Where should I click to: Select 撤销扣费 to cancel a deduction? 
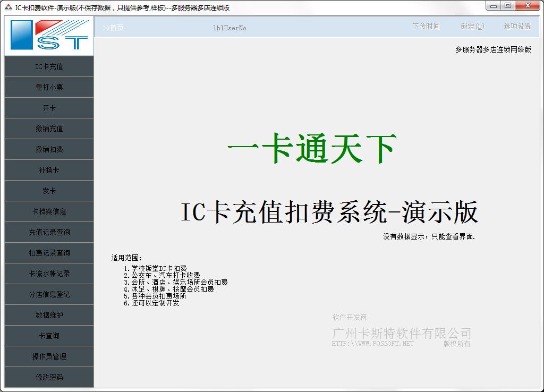coord(49,149)
